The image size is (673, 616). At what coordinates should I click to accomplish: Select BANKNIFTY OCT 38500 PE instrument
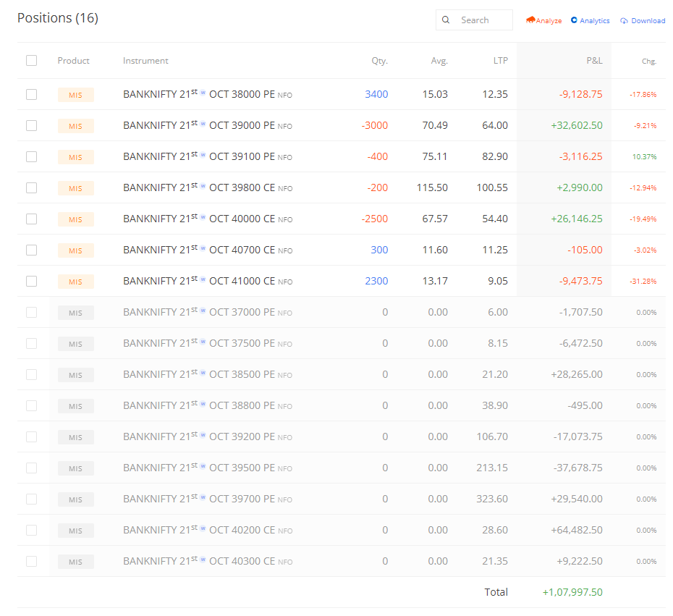point(207,374)
